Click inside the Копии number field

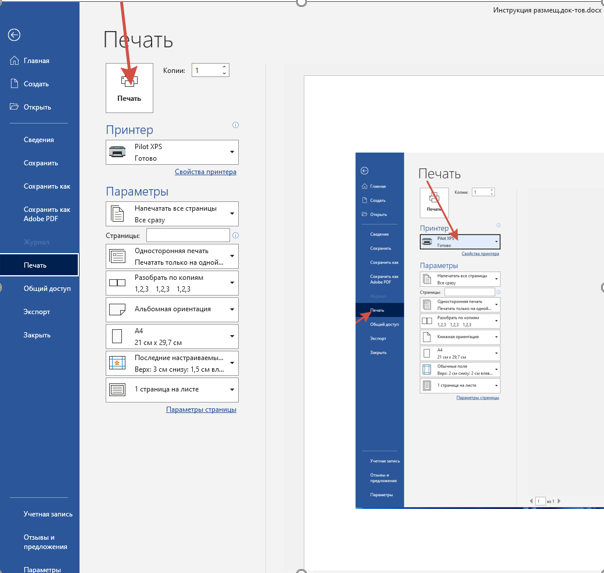pyautogui.click(x=206, y=71)
